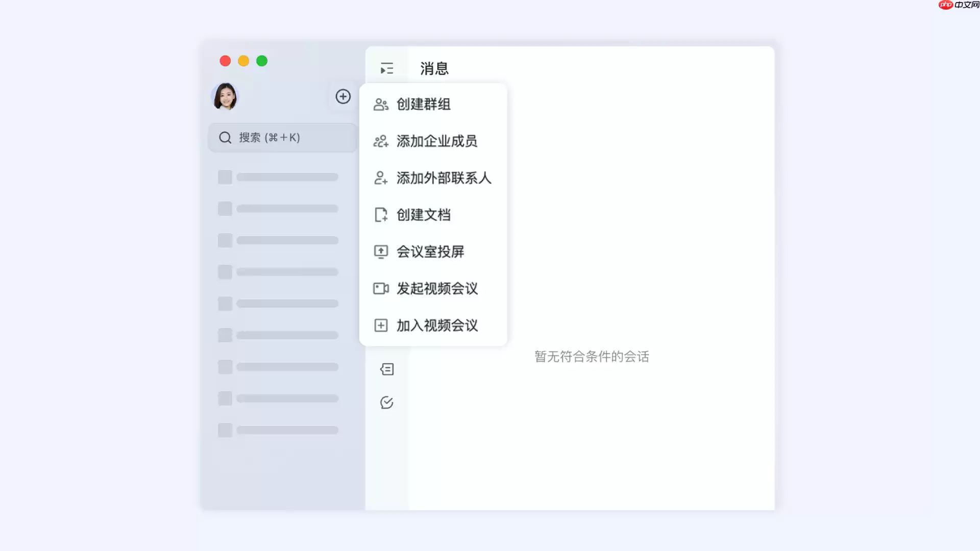Viewport: 980px width, 551px height.
Task: Open the plus menu near the avatar
Action: (343, 96)
